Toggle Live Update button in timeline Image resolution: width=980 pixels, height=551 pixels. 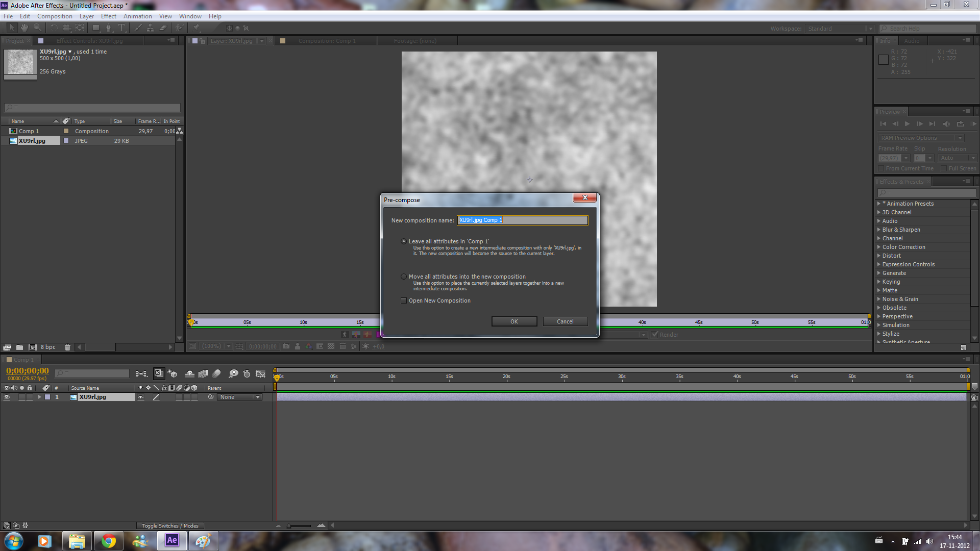pyautogui.click(x=159, y=373)
